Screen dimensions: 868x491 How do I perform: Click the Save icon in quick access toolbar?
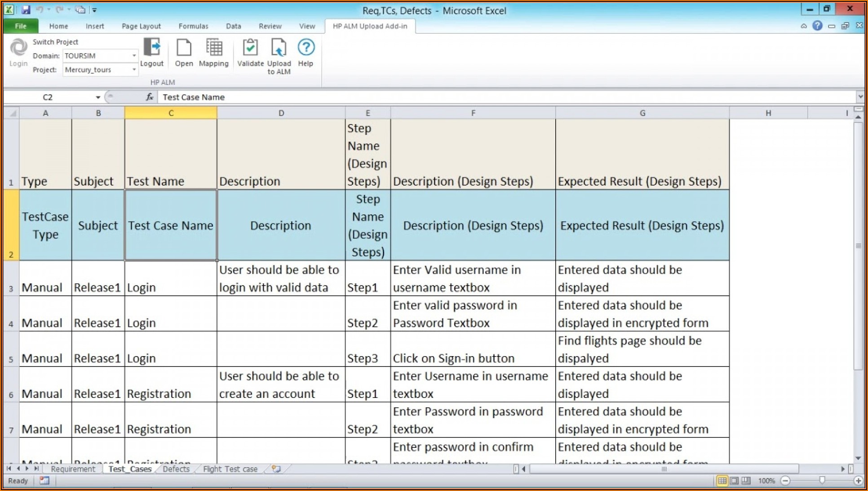(26, 9)
